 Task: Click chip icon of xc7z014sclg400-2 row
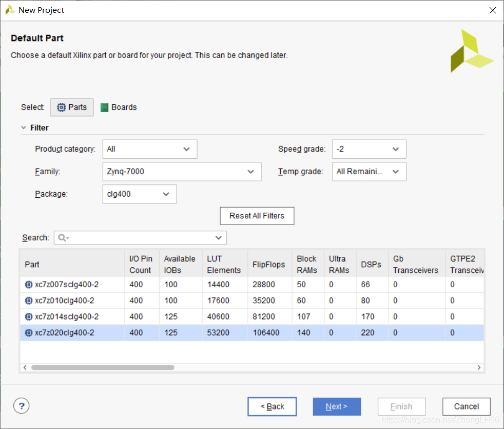point(29,316)
